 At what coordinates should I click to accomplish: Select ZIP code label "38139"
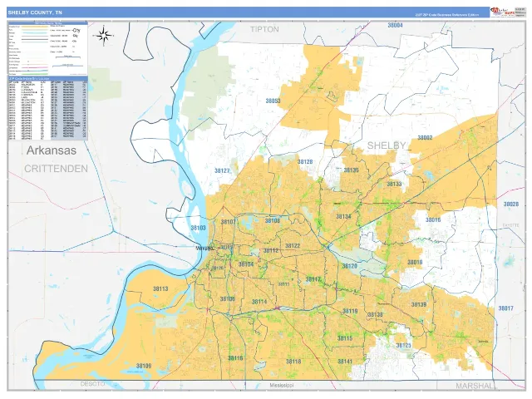coord(419,304)
